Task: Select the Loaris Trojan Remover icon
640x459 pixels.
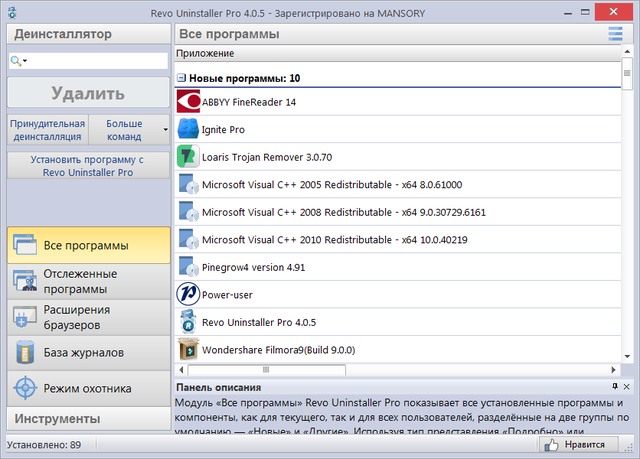Action: pos(188,157)
